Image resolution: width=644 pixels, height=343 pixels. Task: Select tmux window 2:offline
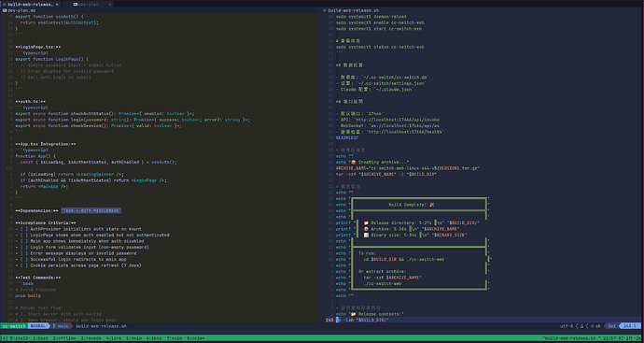coord(63,338)
